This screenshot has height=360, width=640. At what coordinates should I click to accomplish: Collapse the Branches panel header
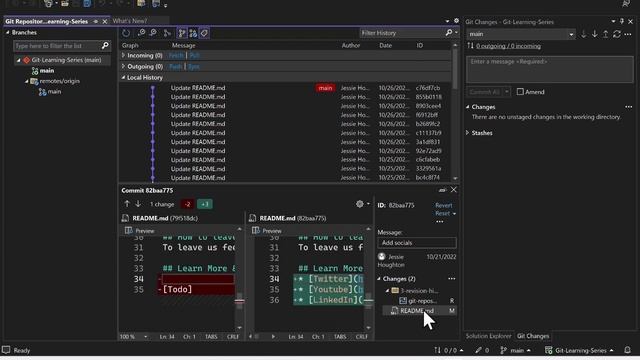(8, 32)
